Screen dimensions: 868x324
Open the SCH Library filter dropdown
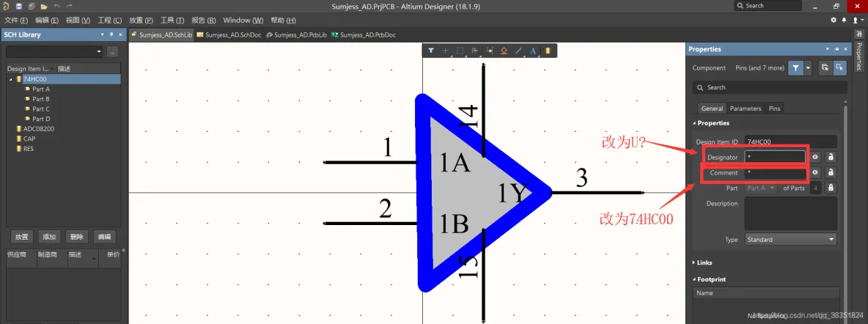[99, 51]
